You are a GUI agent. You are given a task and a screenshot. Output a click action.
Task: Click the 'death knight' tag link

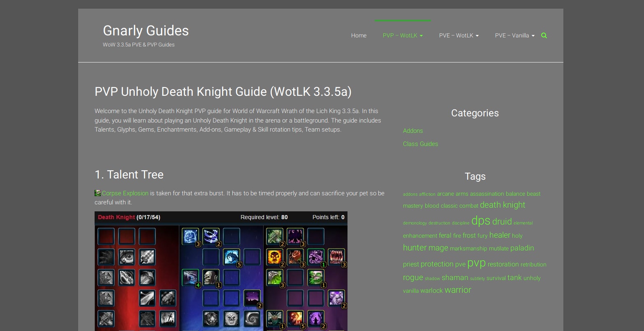coord(503,205)
